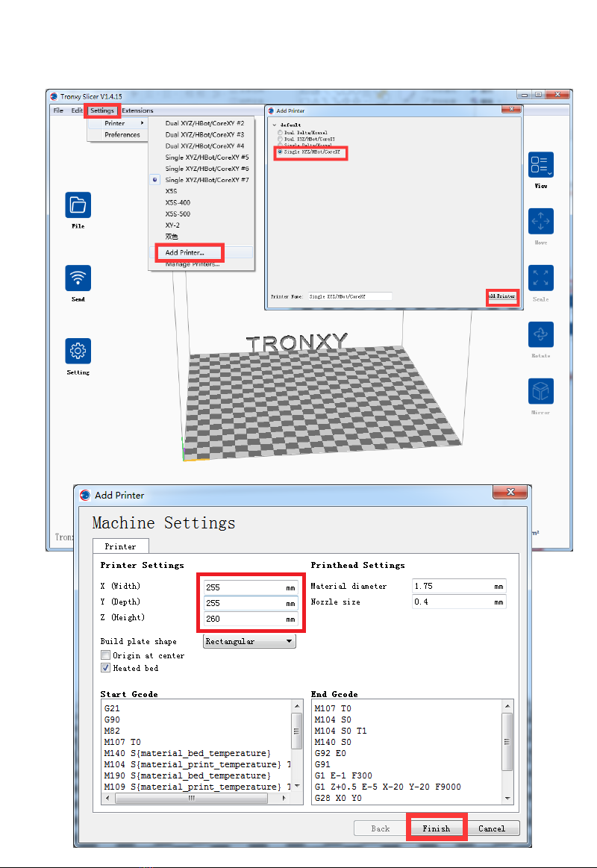The height and width of the screenshot is (868, 597).
Task: Select the Move tool icon
Action: (x=540, y=222)
